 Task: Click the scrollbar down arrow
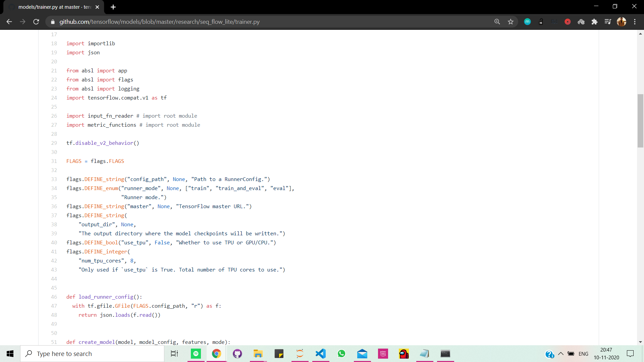tap(640, 342)
